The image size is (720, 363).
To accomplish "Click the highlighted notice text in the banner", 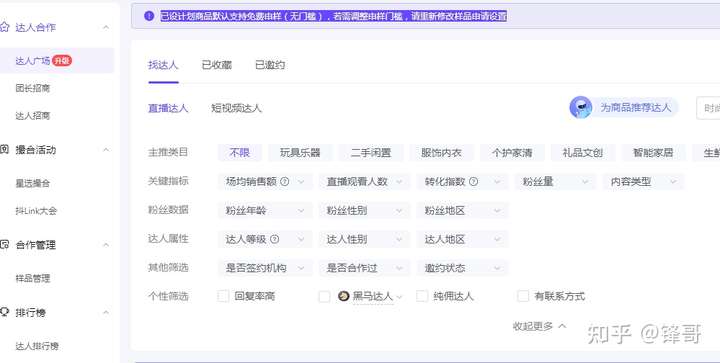I will tap(333, 16).
